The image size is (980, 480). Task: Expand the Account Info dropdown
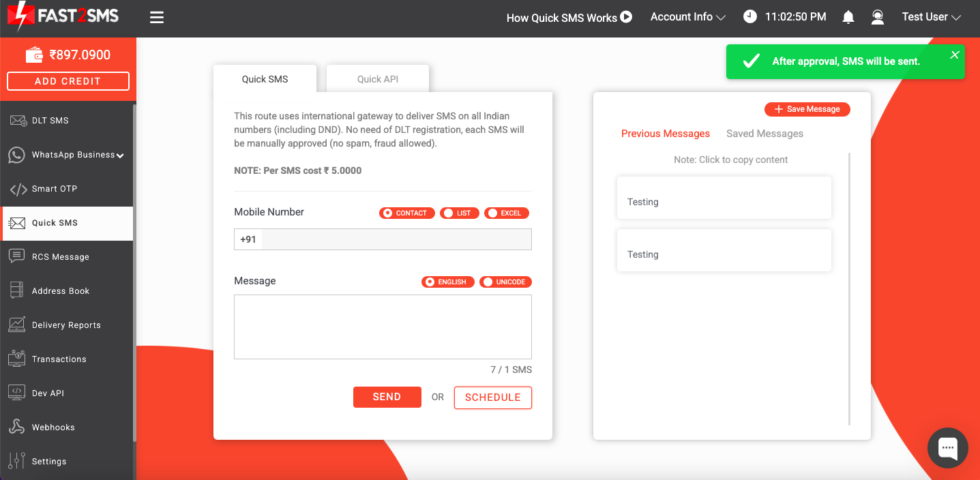pos(688,17)
